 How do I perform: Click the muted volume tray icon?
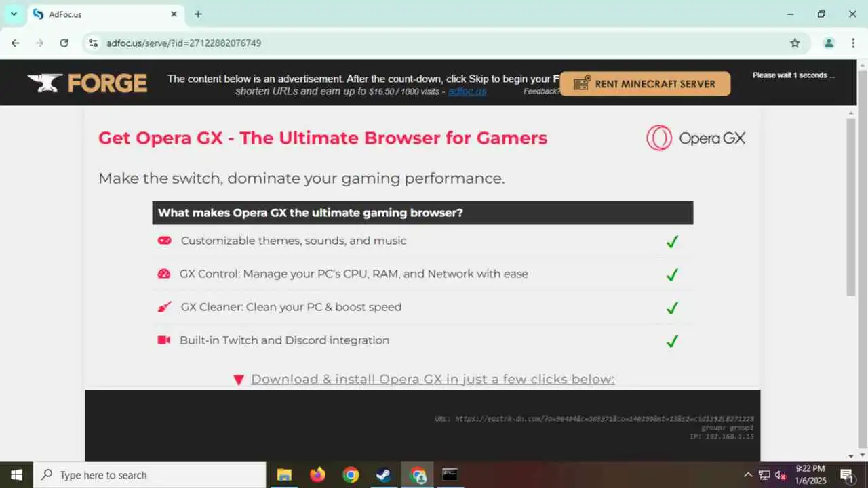click(x=781, y=475)
